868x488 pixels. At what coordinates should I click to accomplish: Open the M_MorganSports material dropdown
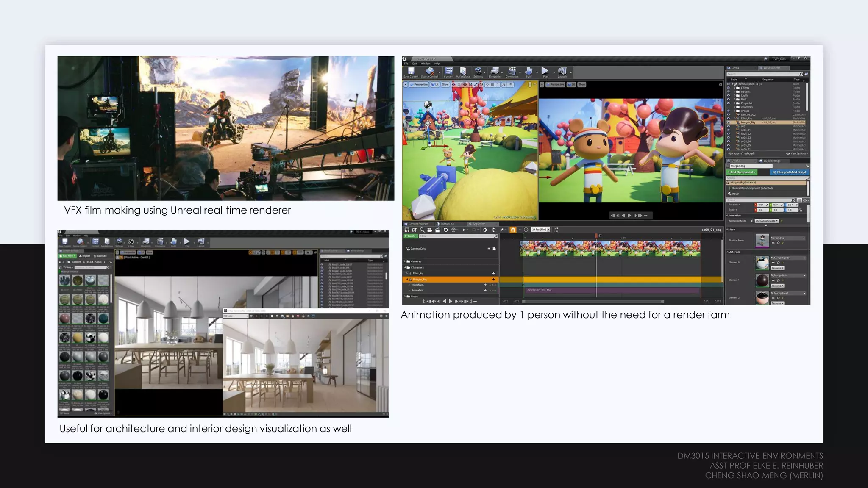(x=788, y=258)
